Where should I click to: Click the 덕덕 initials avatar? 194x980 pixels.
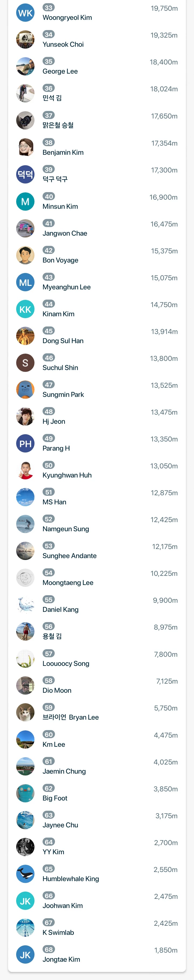click(x=25, y=175)
